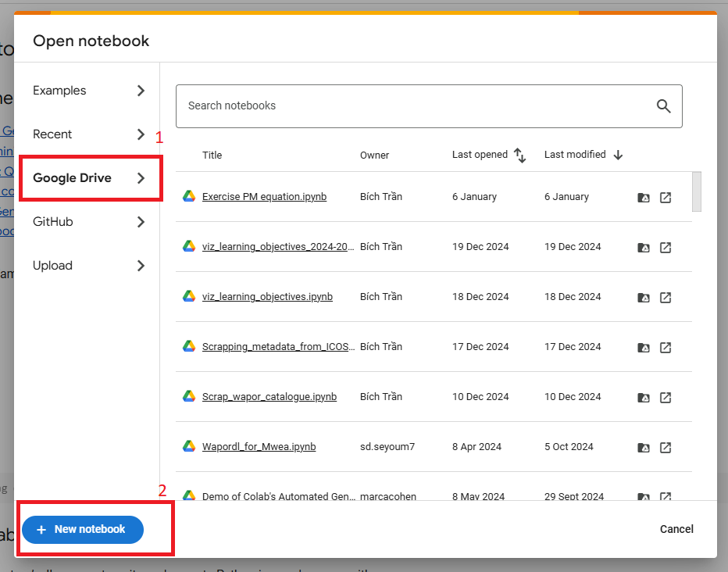Open Wapordl_for_Mwea.ipynb in a new tab icon

click(x=666, y=448)
